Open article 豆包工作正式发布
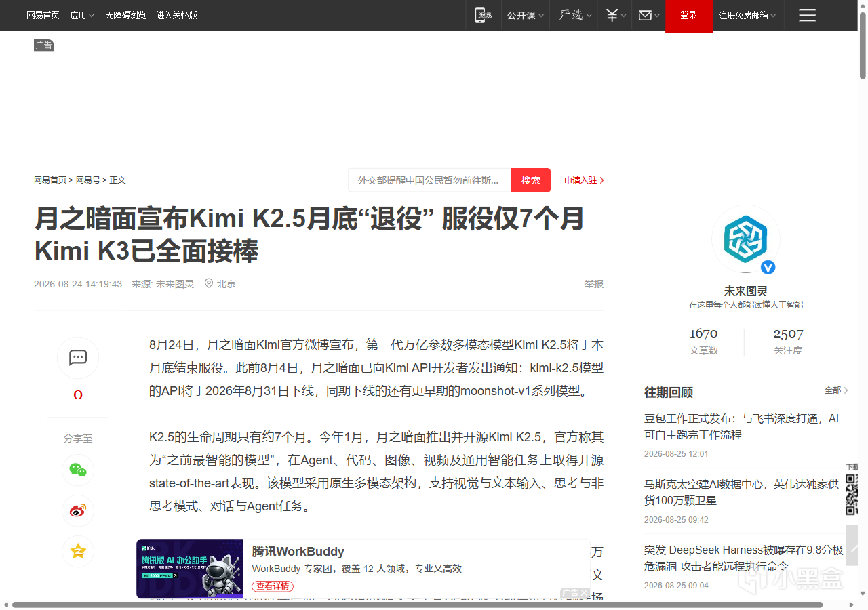The width and height of the screenshot is (868, 610). (741, 426)
